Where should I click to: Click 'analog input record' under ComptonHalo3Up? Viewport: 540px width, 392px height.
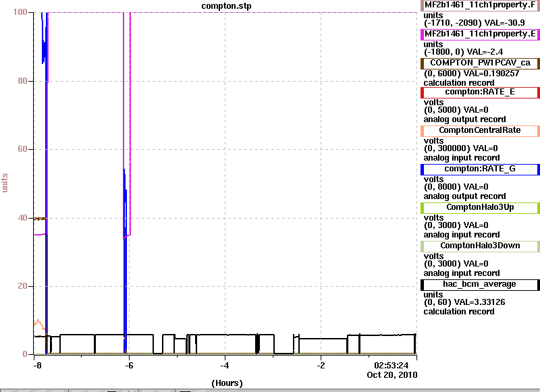462,235
